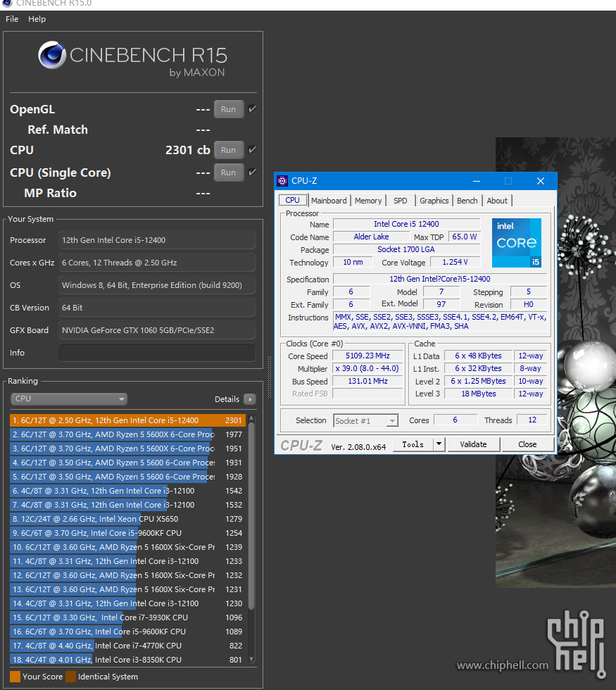Select rank 7 Core i3-12100 row scoring 1532
Image resolution: width=616 pixels, height=690 pixels.
[127, 505]
